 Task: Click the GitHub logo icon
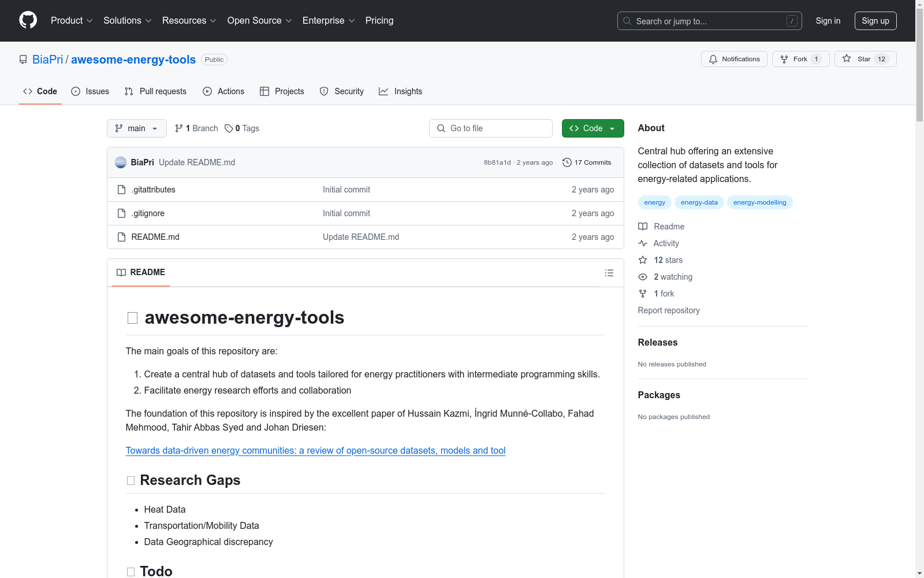[x=28, y=20]
